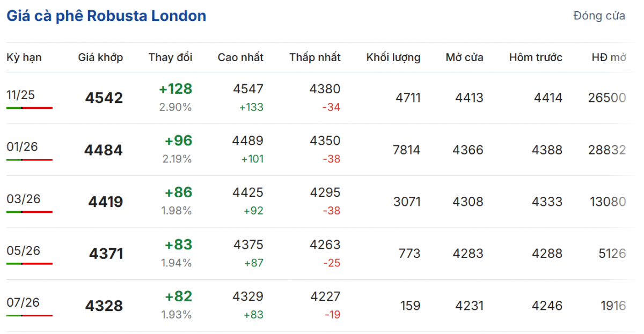The width and height of the screenshot is (644, 334).
Task: Sort by the Thay đổi column header
Action: pyautogui.click(x=170, y=57)
